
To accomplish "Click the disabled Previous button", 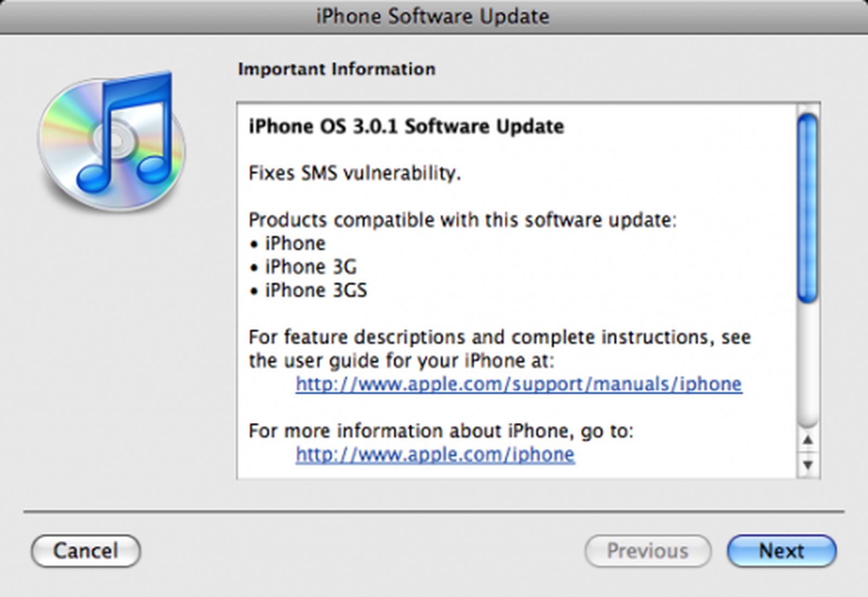I will (648, 551).
